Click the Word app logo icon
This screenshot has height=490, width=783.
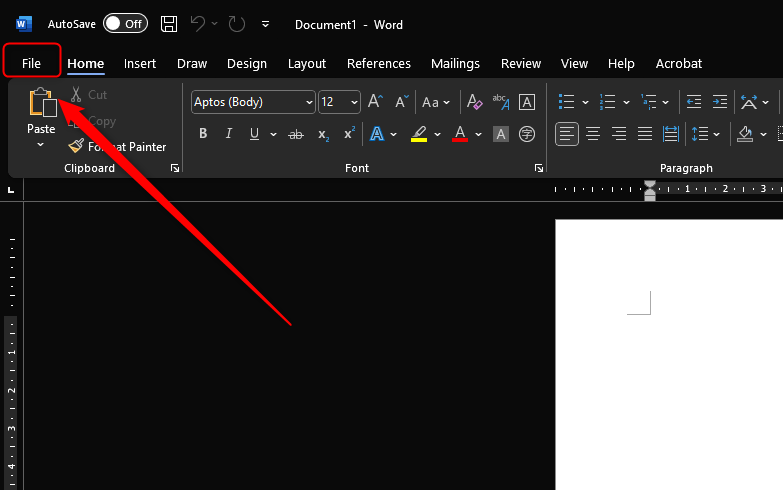[x=23, y=24]
